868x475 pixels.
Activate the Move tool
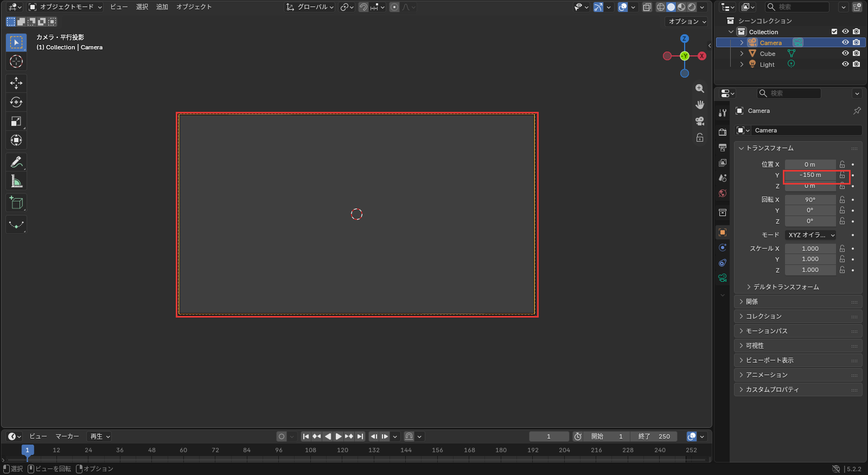pyautogui.click(x=16, y=83)
